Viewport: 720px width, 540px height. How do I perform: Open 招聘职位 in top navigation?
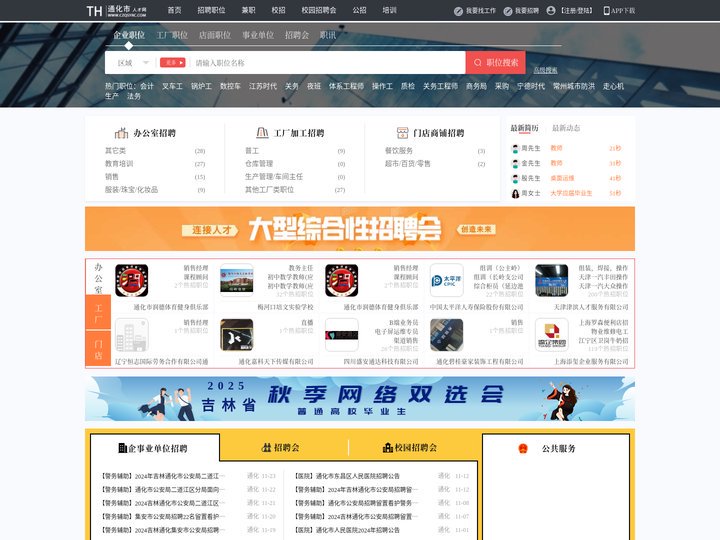tap(211, 10)
